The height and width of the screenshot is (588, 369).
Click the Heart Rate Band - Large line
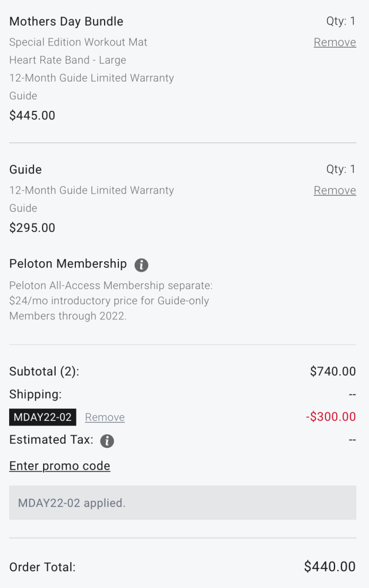(68, 60)
